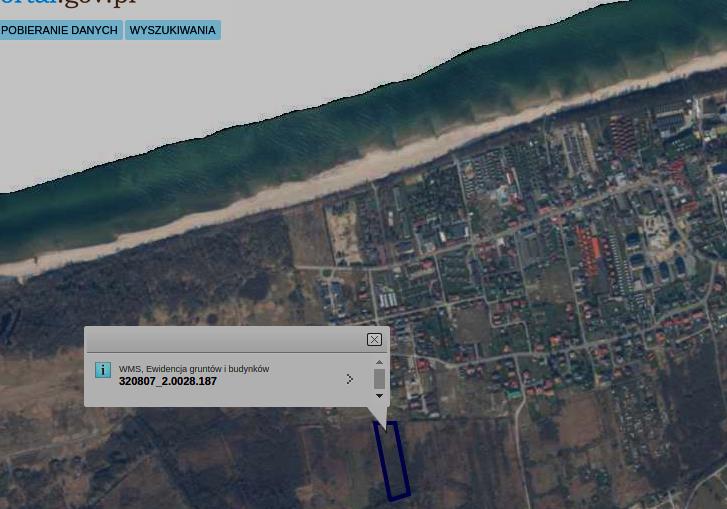Expand parcel details with the right chevron

(350, 379)
